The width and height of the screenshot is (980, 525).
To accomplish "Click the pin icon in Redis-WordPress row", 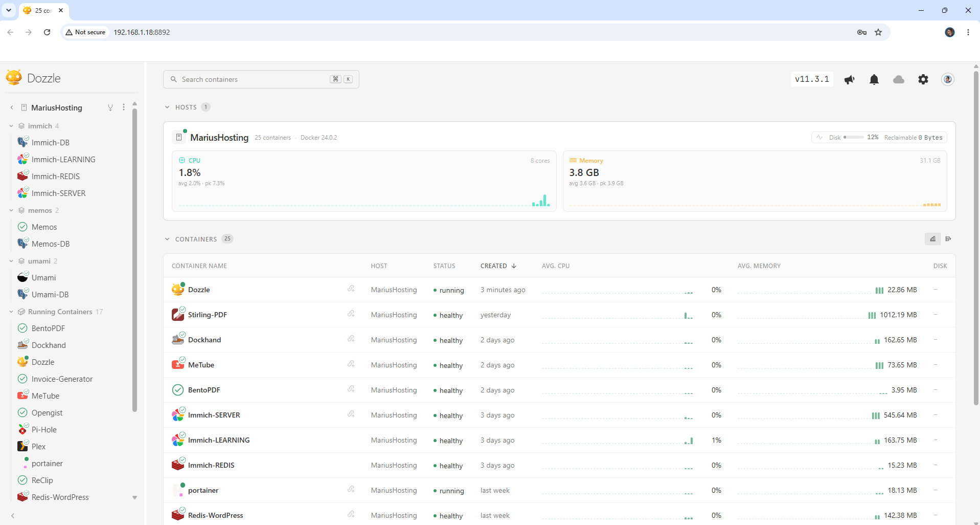I will point(351,514).
